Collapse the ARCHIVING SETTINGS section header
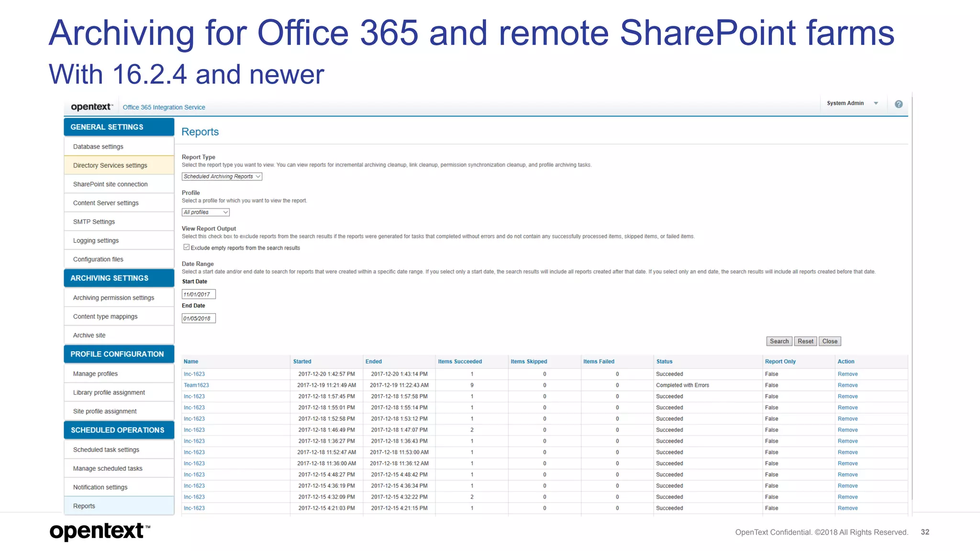980x551 pixels. [119, 278]
